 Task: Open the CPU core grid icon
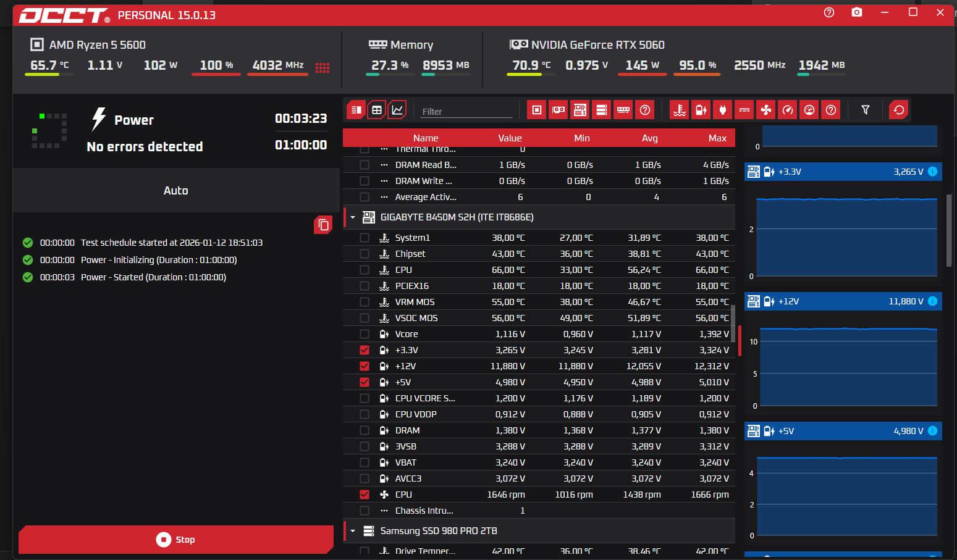(x=323, y=67)
